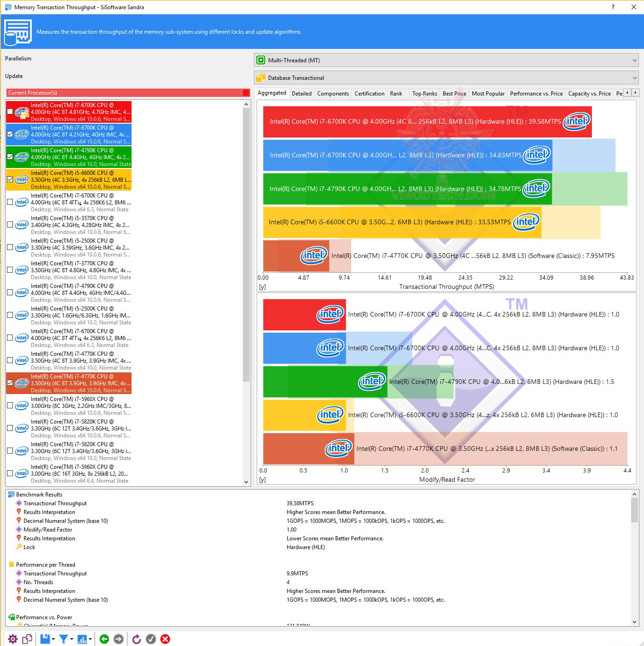Viewport: 644px width, 646px height.
Task: Click Intel logo on i5-6600K throughput bar
Action: [x=526, y=222]
